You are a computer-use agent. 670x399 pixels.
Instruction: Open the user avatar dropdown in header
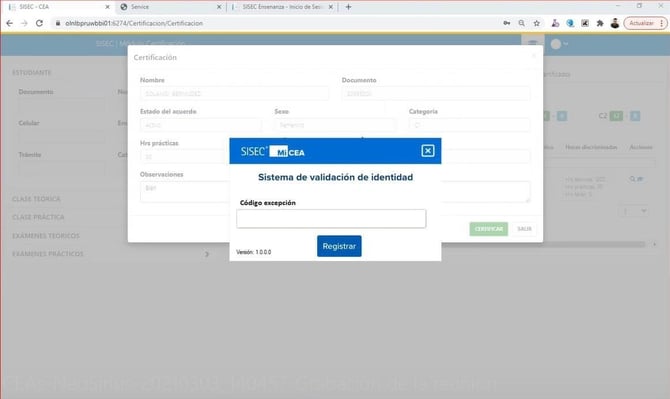559,44
